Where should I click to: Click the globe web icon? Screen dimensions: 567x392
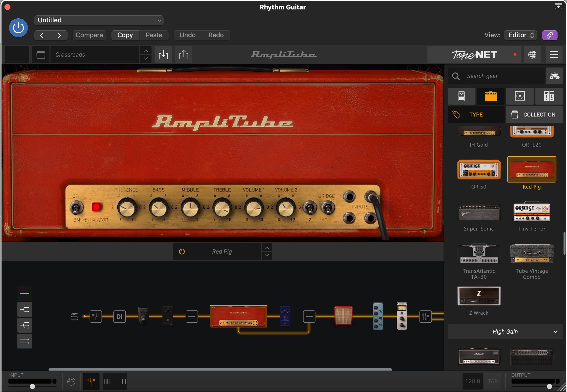click(x=532, y=54)
